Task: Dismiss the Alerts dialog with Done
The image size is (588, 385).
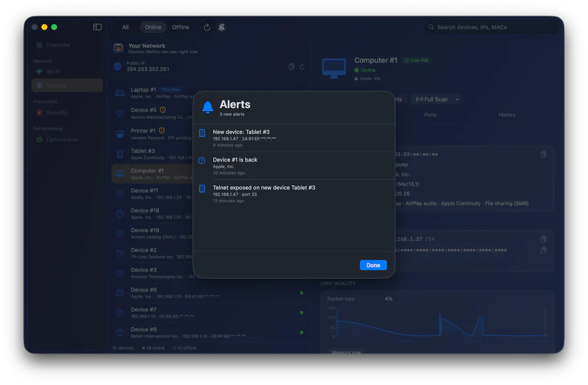Action: (373, 265)
